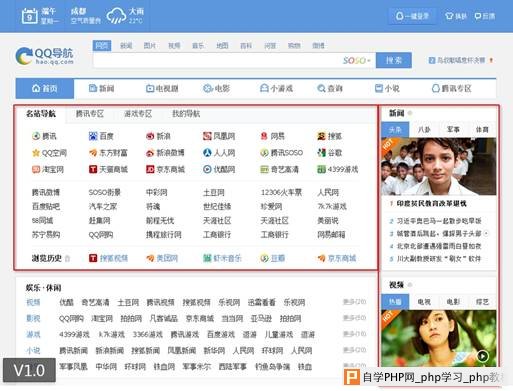Open the SOSO search engine dropdown
Image resolution: width=513 pixels, height=391 pixels.
357,60
